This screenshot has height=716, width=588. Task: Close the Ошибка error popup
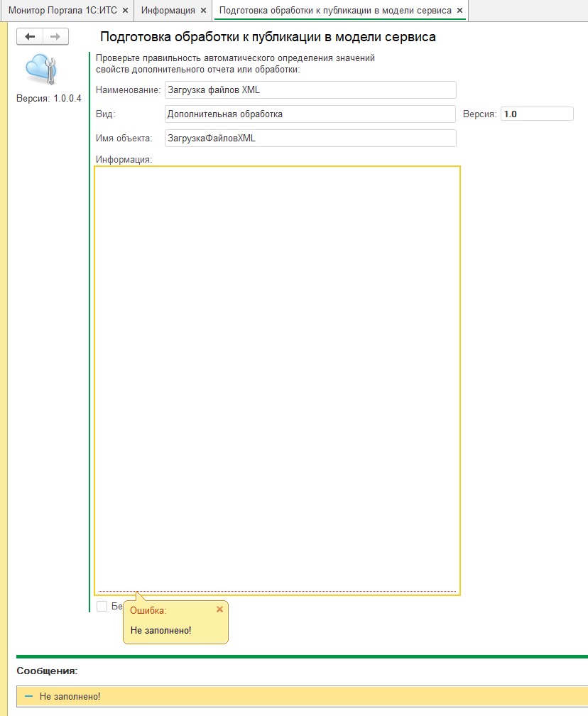coord(219,609)
